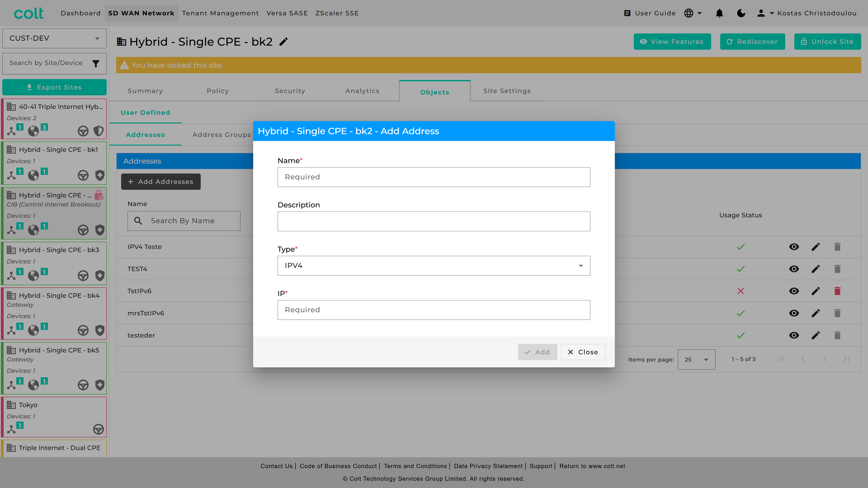This screenshot has height=488, width=868.
Task: Open language globe selector
Action: 693,13
